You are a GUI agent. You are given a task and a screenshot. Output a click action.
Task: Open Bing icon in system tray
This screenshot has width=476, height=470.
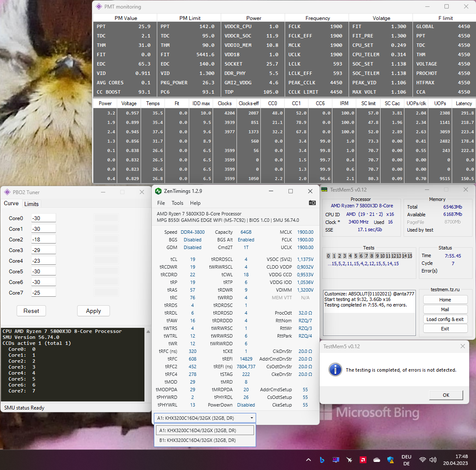click(x=322, y=460)
